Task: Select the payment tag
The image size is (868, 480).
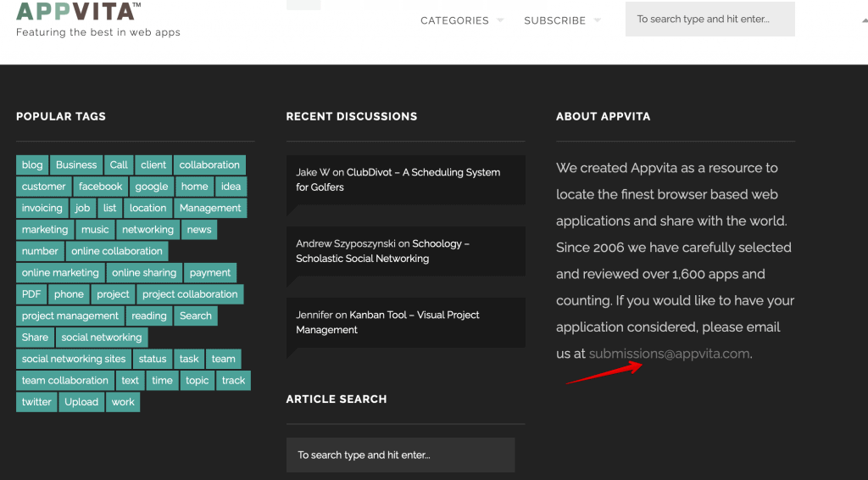Action: click(210, 273)
